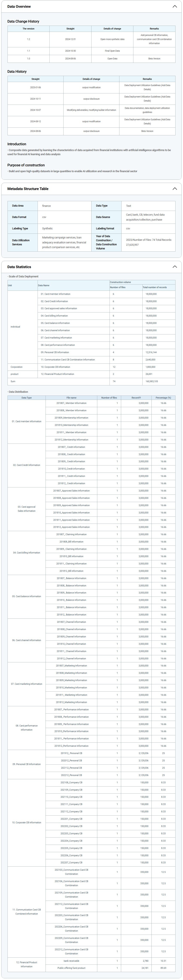Click the "Percentage (%)" column header

(x=163, y=397)
